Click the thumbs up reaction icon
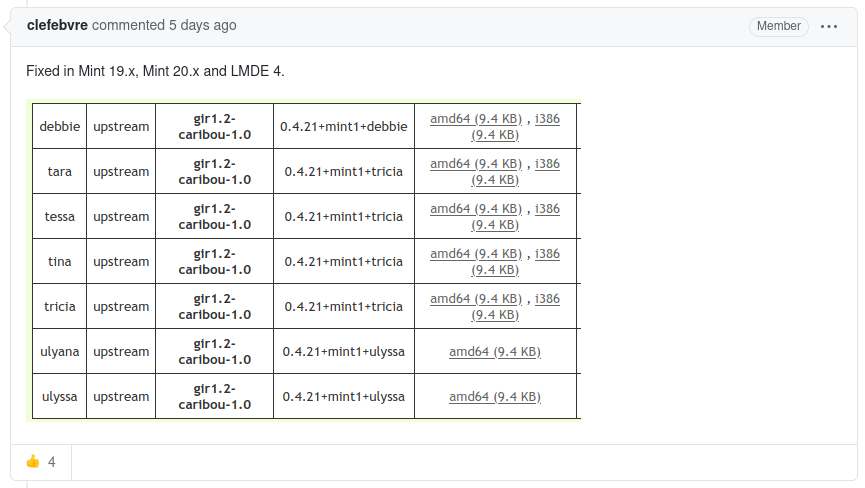 (x=33, y=462)
